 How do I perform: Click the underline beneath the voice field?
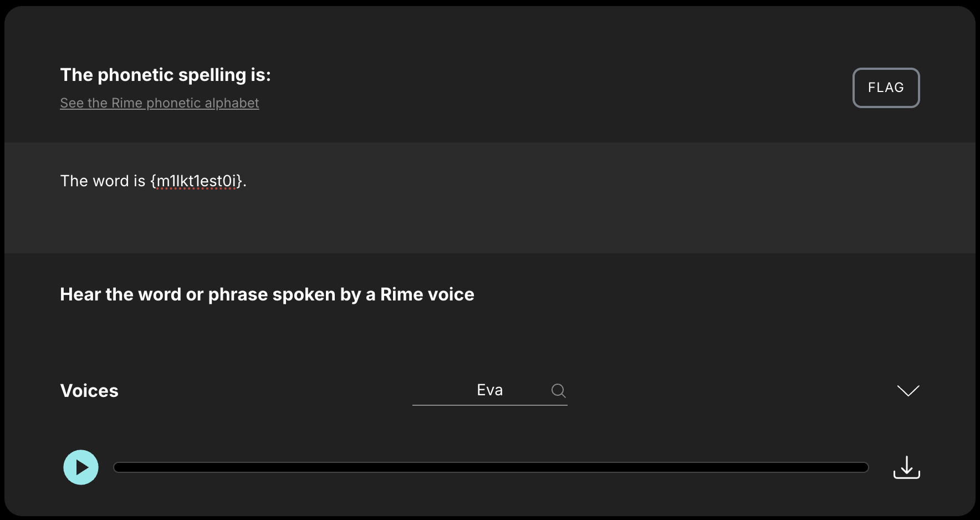pos(489,405)
